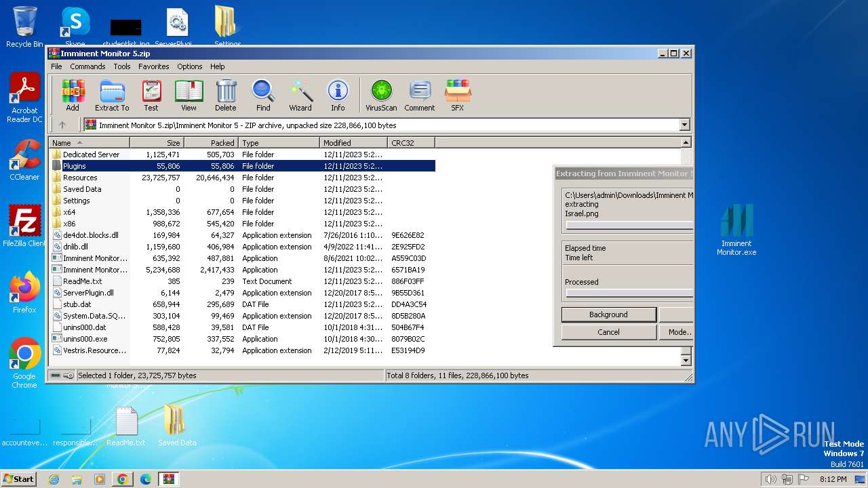Open the Favorites menu
Screen dimensions: 868x488
(154, 66)
